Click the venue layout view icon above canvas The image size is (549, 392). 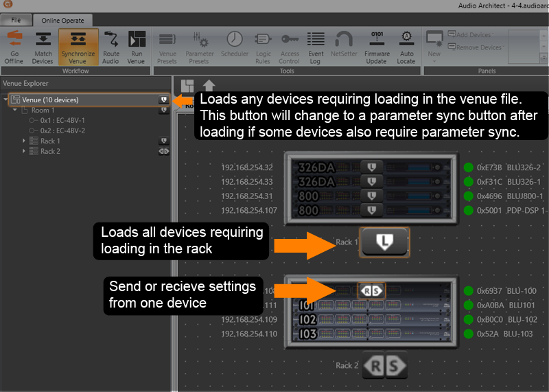pos(187,86)
